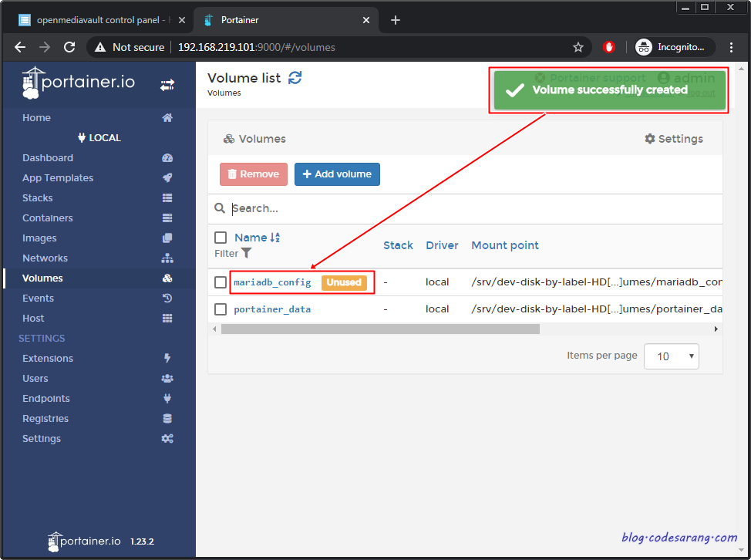Viewport: 751px width, 560px height.
Task: Click the table Settings gear icon
Action: coord(649,139)
